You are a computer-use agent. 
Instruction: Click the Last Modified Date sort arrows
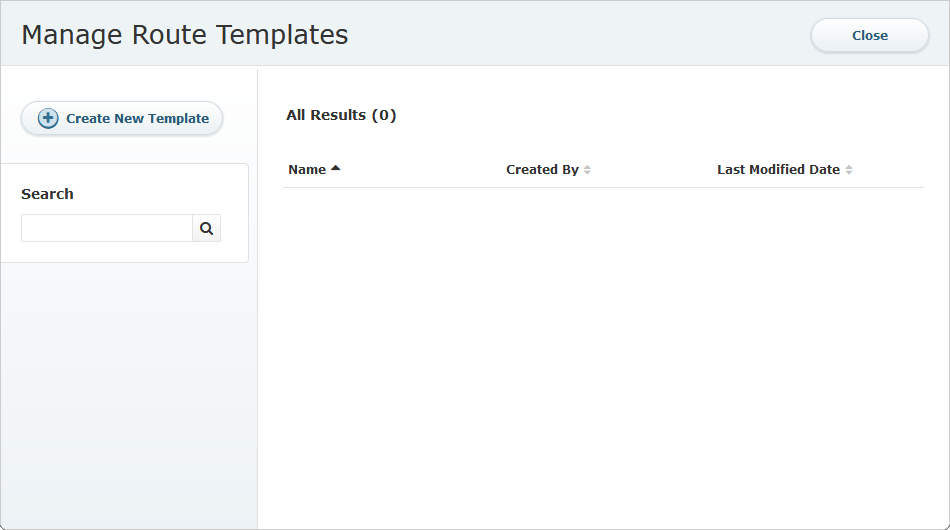[849, 170]
